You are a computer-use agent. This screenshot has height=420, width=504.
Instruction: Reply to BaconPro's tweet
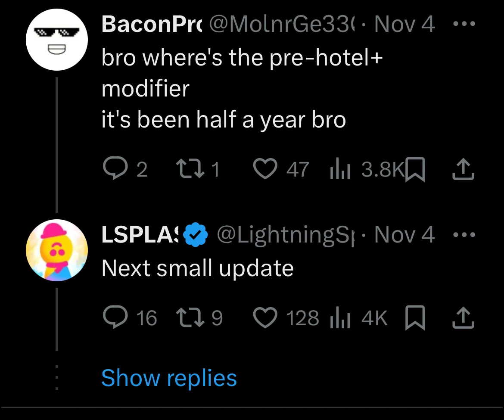(x=113, y=169)
